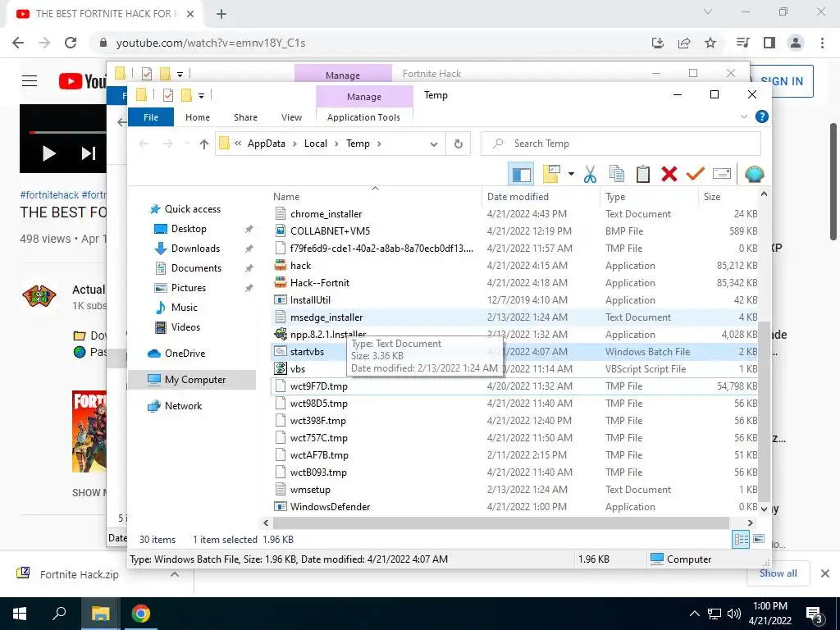Expand the folder options dropdown arrow

[571, 174]
